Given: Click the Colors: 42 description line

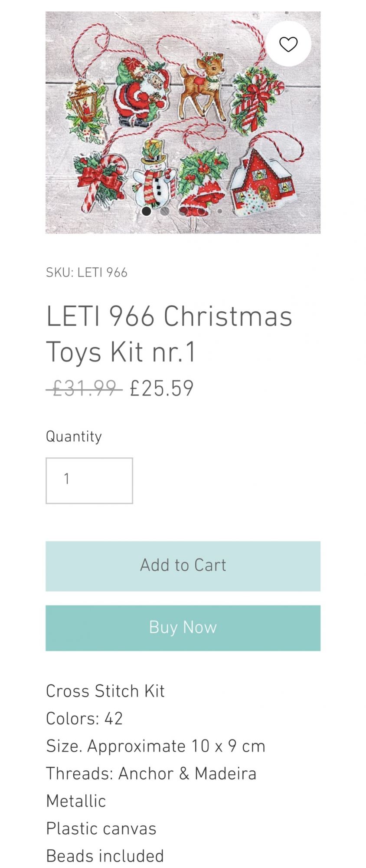Looking at the screenshot, I should point(85,718).
